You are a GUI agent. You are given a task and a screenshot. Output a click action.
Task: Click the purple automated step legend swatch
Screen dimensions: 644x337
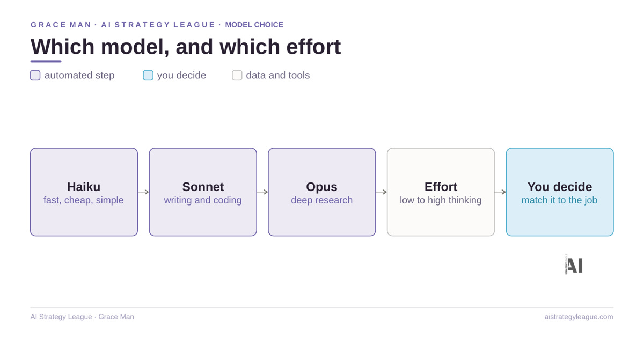click(x=35, y=75)
